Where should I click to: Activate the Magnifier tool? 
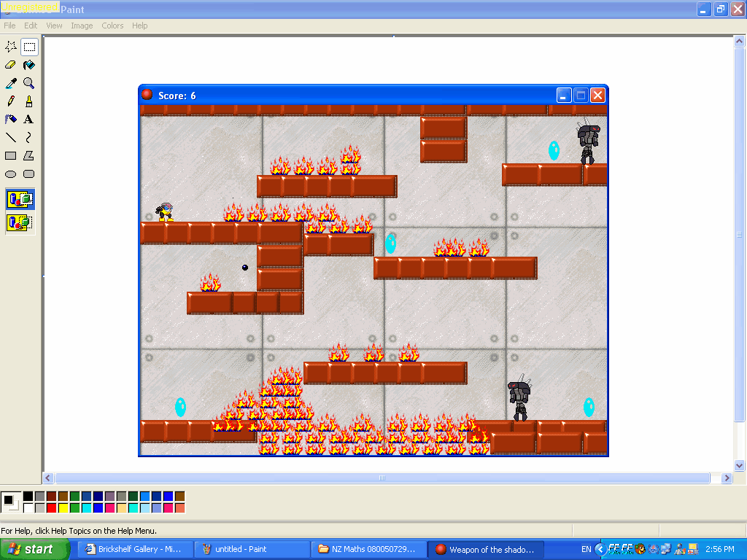[29, 83]
